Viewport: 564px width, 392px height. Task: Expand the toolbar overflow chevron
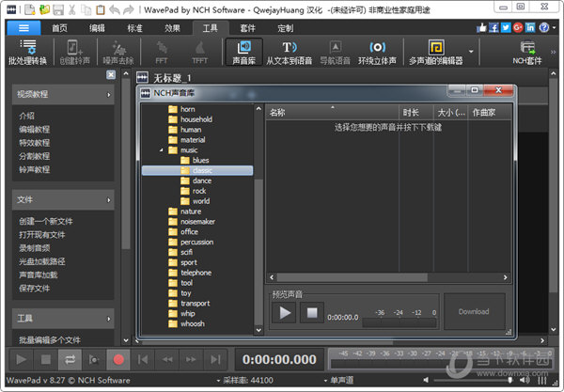coord(554,52)
